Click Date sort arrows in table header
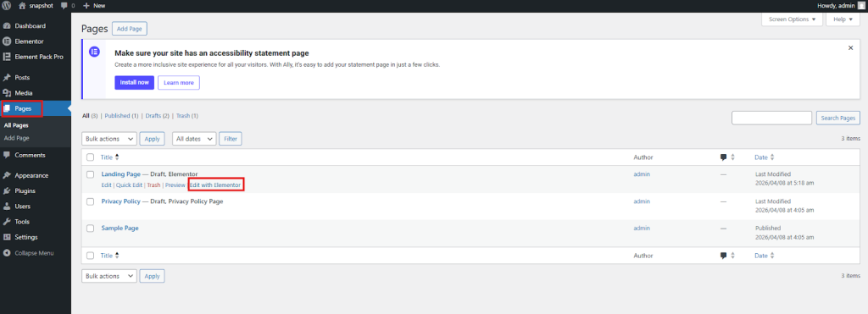The width and height of the screenshot is (868, 314). pos(772,157)
